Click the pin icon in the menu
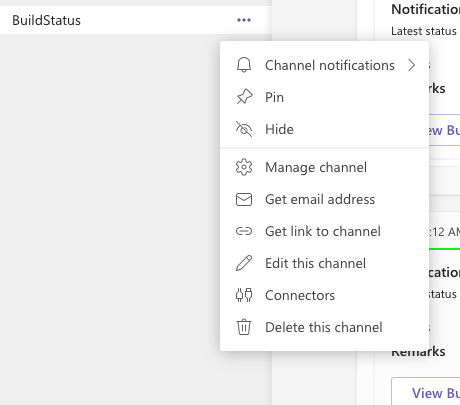The height and width of the screenshot is (405, 460). 244,97
